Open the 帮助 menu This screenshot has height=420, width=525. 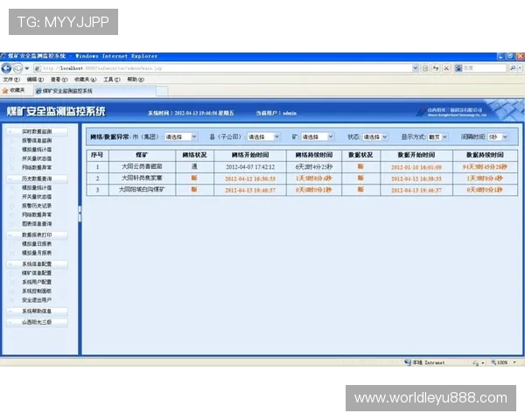pyautogui.click(x=136, y=80)
